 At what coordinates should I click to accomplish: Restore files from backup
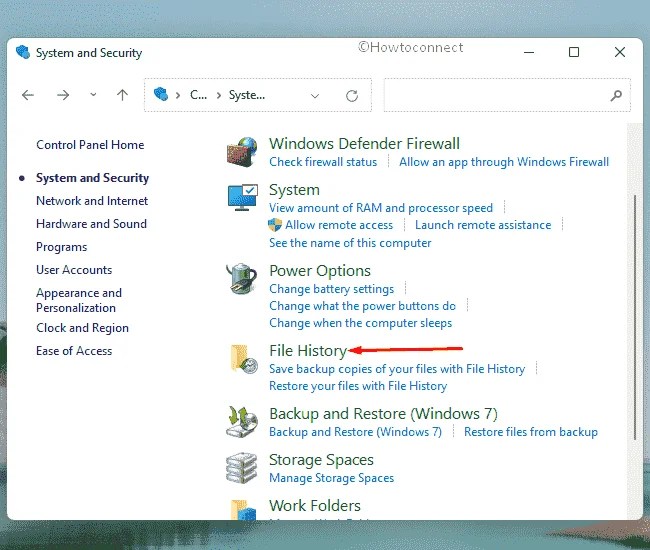531,432
